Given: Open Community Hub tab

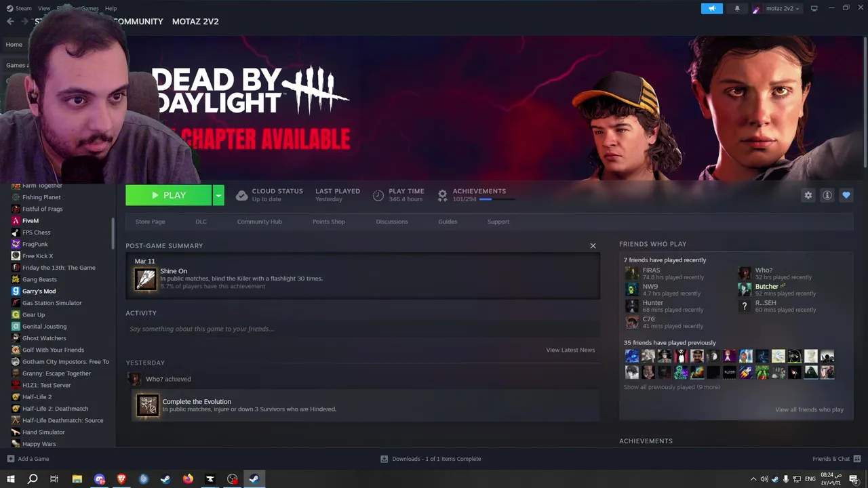Looking at the screenshot, I should click(x=259, y=222).
